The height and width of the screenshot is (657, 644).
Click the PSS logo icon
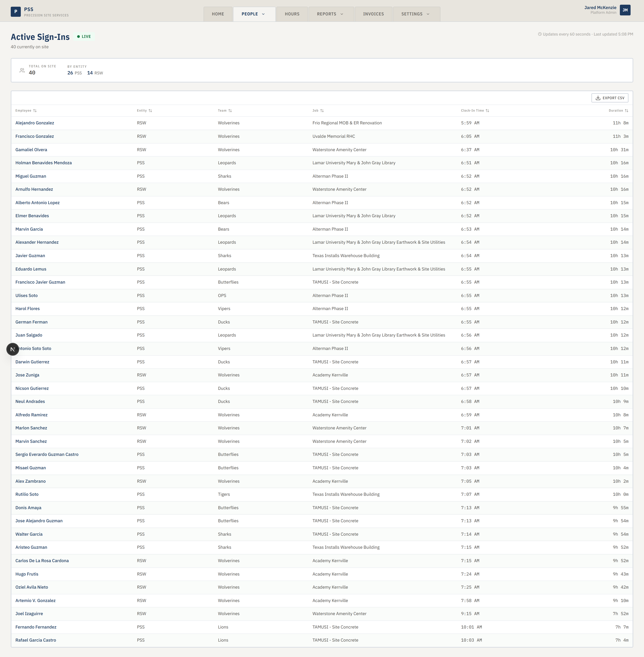coord(16,12)
